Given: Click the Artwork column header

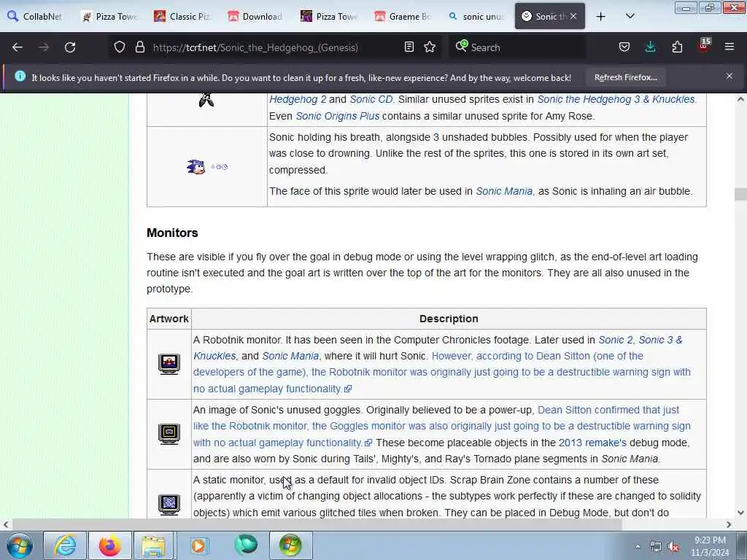Looking at the screenshot, I should 169,319.
